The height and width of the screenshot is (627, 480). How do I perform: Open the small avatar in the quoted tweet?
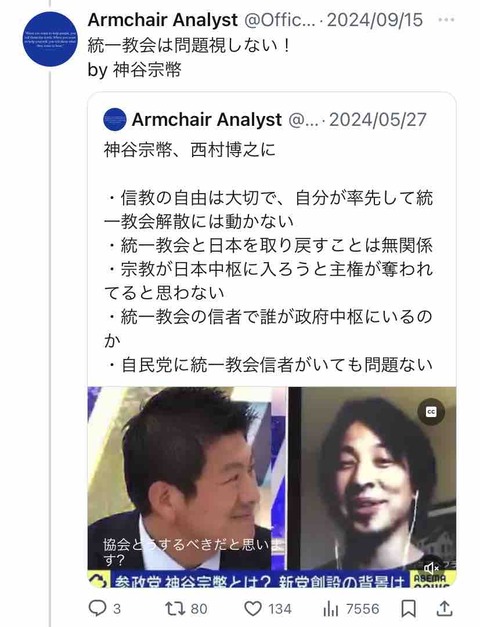tap(115, 120)
